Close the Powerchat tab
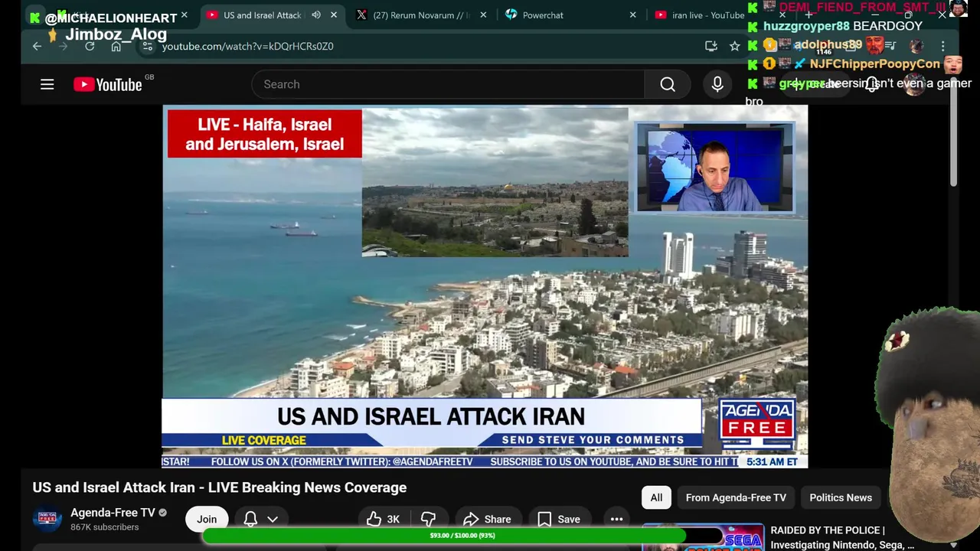The width and height of the screenshot is (980, 551). tap(633, 15)
